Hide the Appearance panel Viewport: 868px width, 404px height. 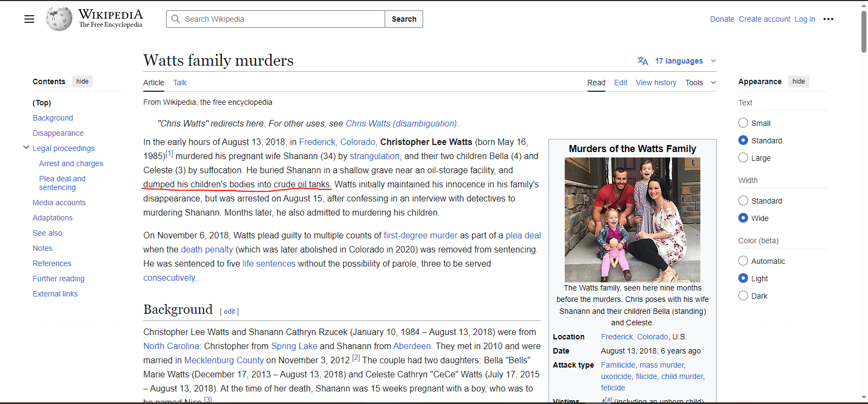(x=799, y=81)
